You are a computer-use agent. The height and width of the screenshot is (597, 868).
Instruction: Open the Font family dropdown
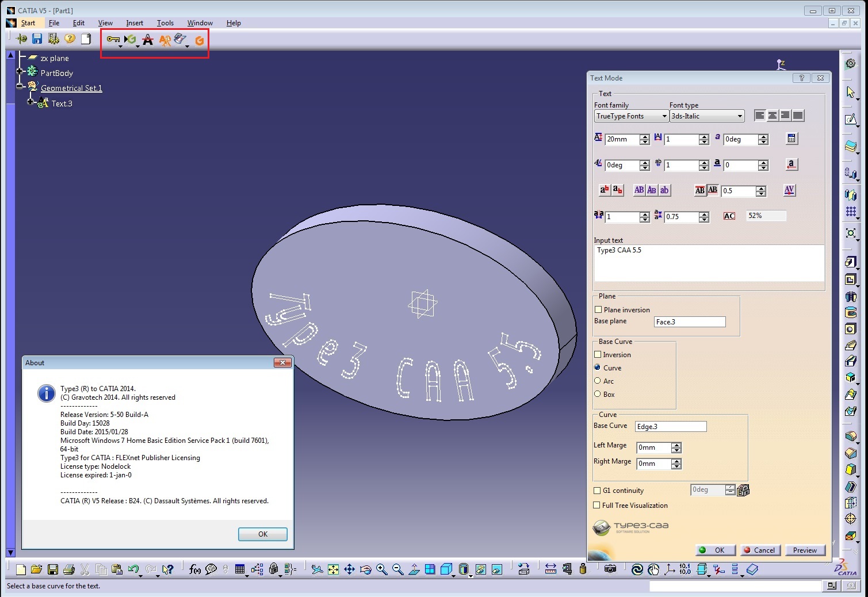[631, 116]
